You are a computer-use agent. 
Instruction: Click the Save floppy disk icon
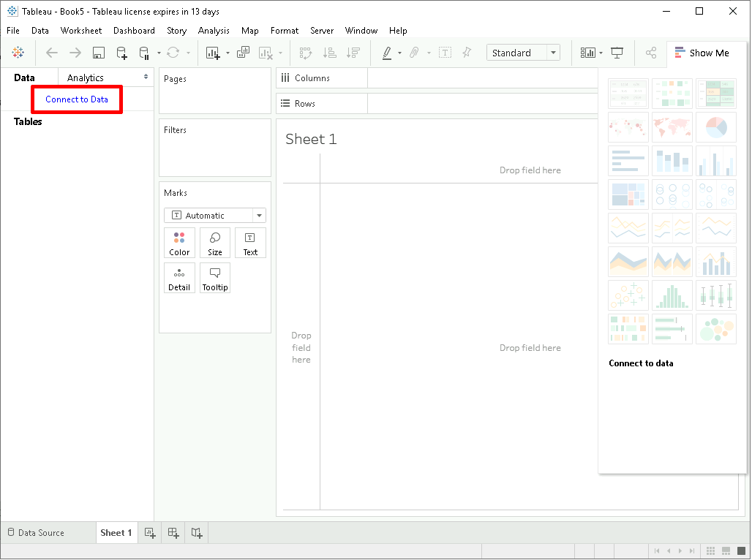[98, 53]
